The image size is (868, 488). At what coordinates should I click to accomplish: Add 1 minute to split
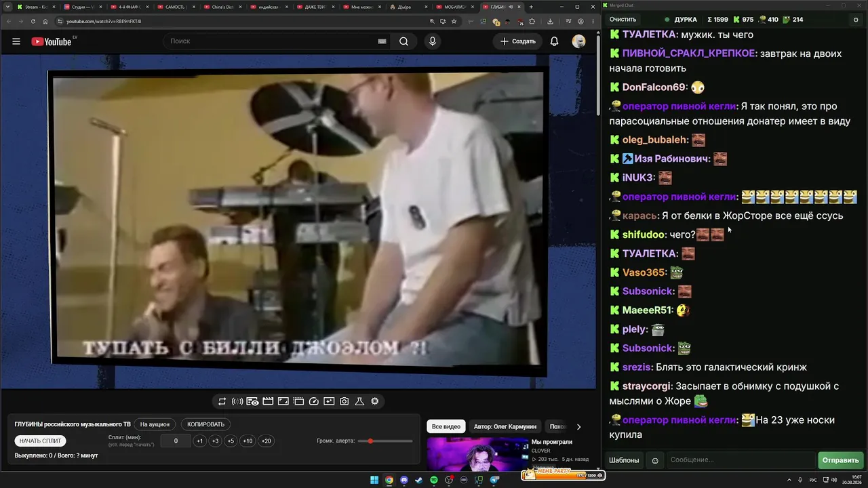tap(199, 441)
